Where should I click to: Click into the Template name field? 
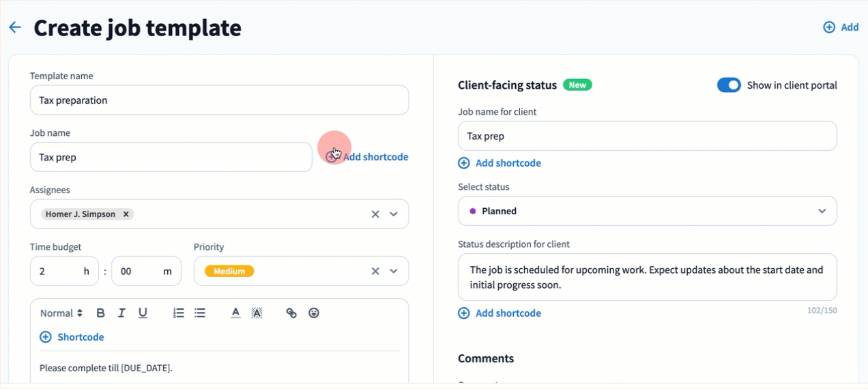(219, 100)
